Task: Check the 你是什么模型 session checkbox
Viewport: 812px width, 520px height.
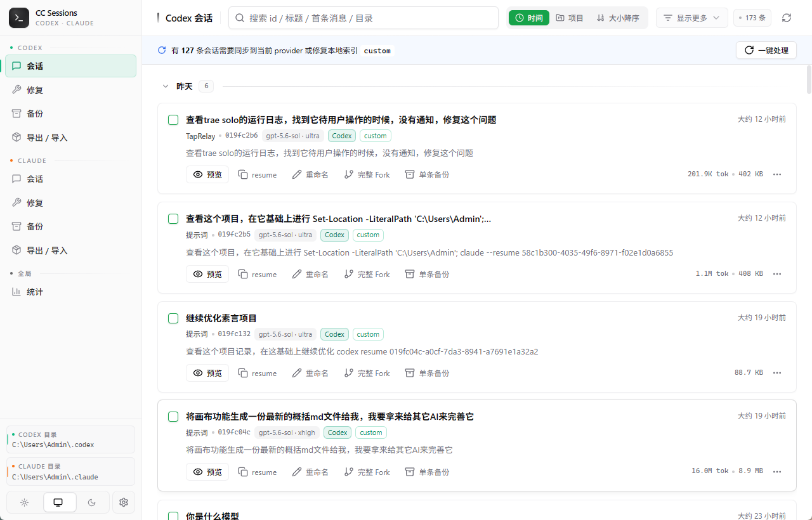Action: click(x=173, y=516)
